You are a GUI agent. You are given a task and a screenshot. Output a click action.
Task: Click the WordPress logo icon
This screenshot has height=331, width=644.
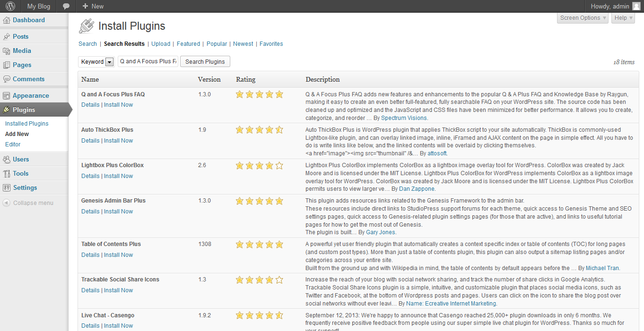pyautogui.click(x=10, y=6)
